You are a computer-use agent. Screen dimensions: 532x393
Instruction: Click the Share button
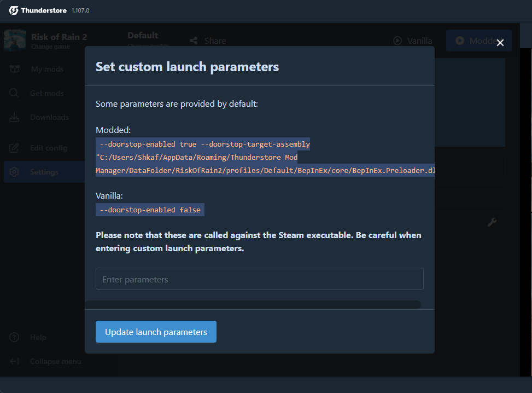pyautogui.click(x=208, y=41)
